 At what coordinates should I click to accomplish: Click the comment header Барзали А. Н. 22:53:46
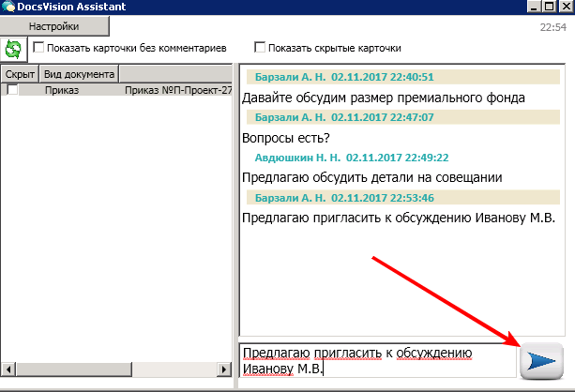403,198
